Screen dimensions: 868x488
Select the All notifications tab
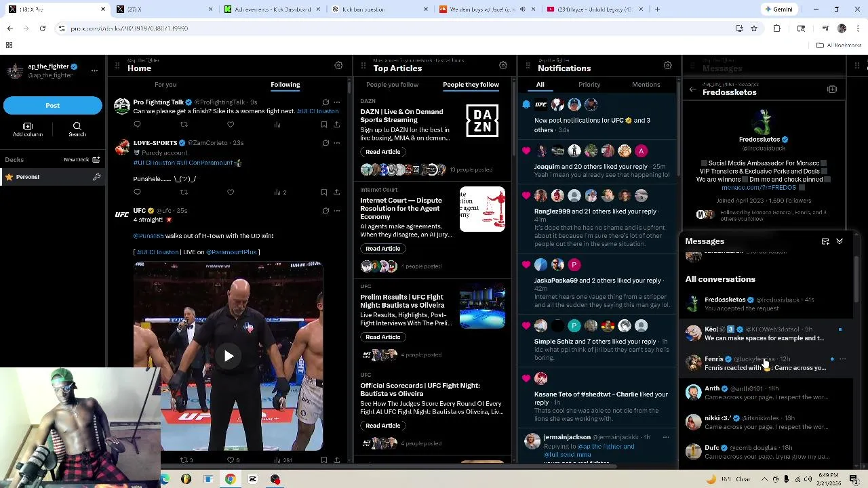click(x=540, y=85)
